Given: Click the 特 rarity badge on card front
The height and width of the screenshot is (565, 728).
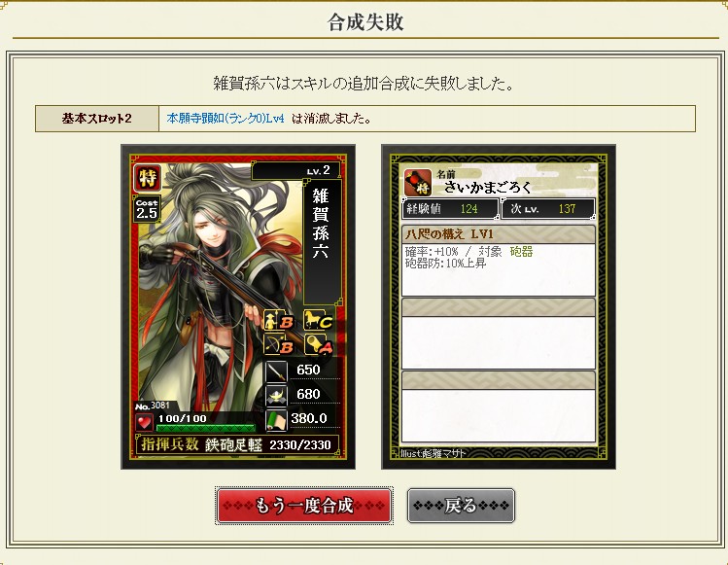Looking at the screenshot, I should coord(147,178).
